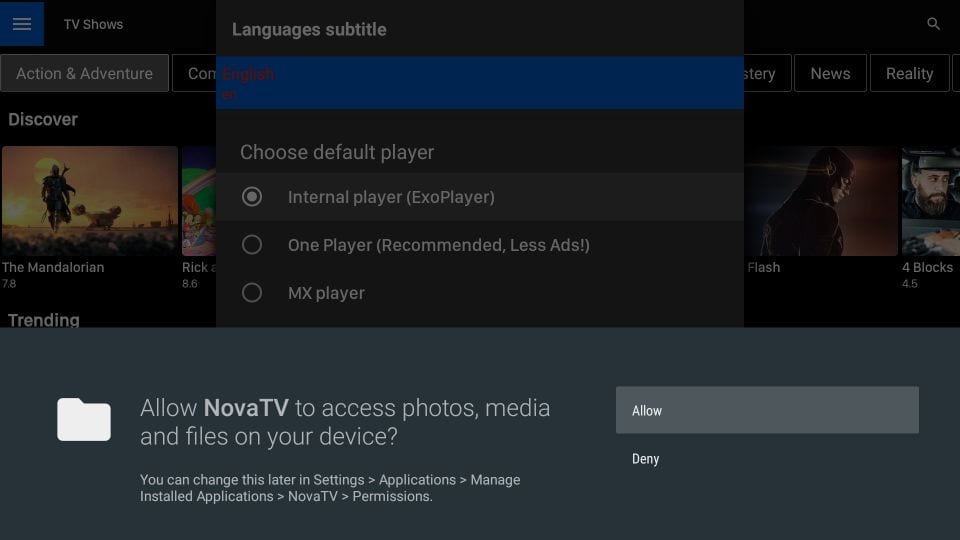Click the Trending section heading
The height and width of the screenshot is (540, 960).
43,320
